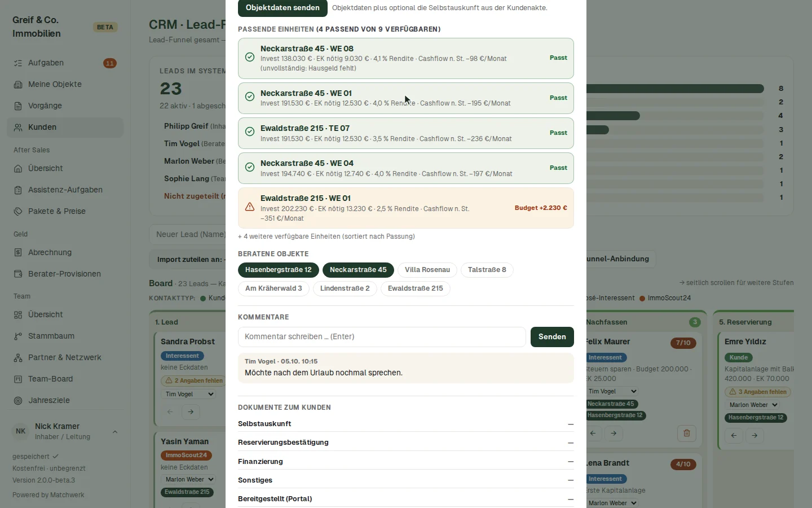Expand the Reservierungsbestätigung documents section

(406, 443)
